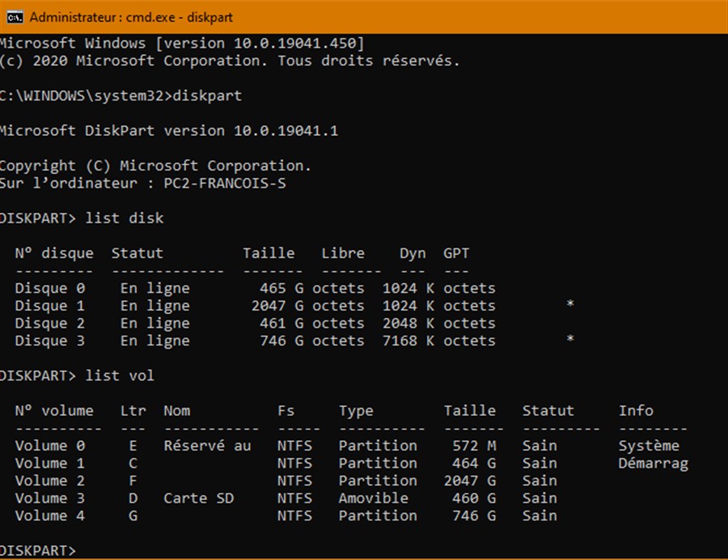Click the 'Volume 1' row label

[x=49, y=464]
